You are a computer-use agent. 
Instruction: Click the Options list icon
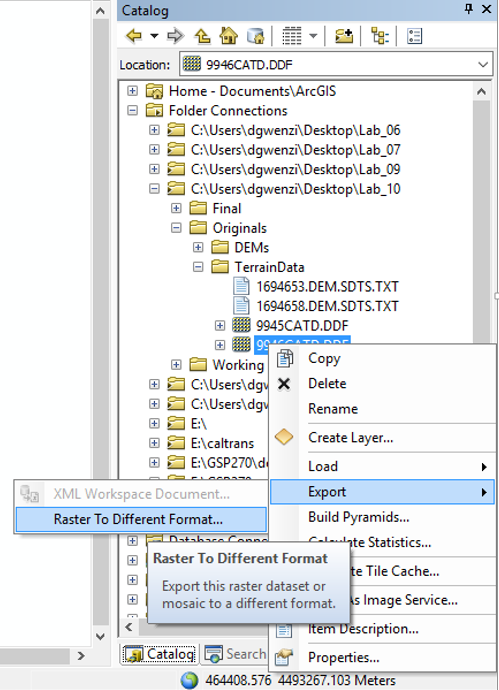tap(414, 36)
